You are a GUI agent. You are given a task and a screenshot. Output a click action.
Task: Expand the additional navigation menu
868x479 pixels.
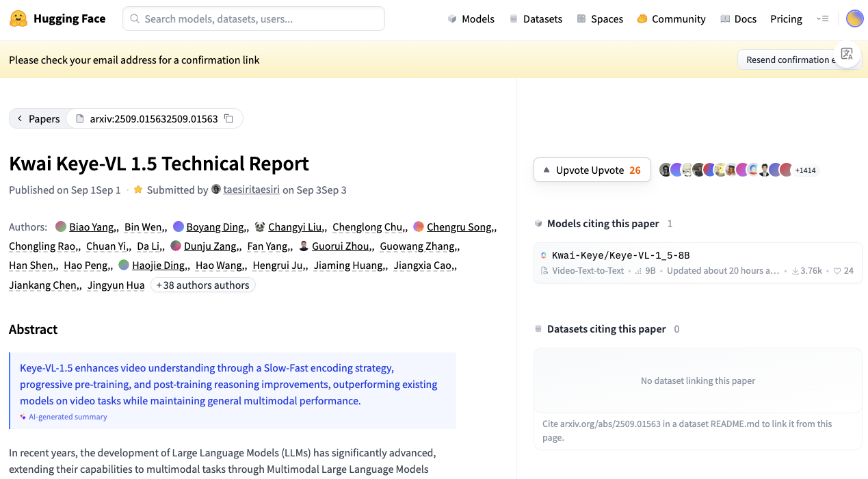click(x=822, y=18)
